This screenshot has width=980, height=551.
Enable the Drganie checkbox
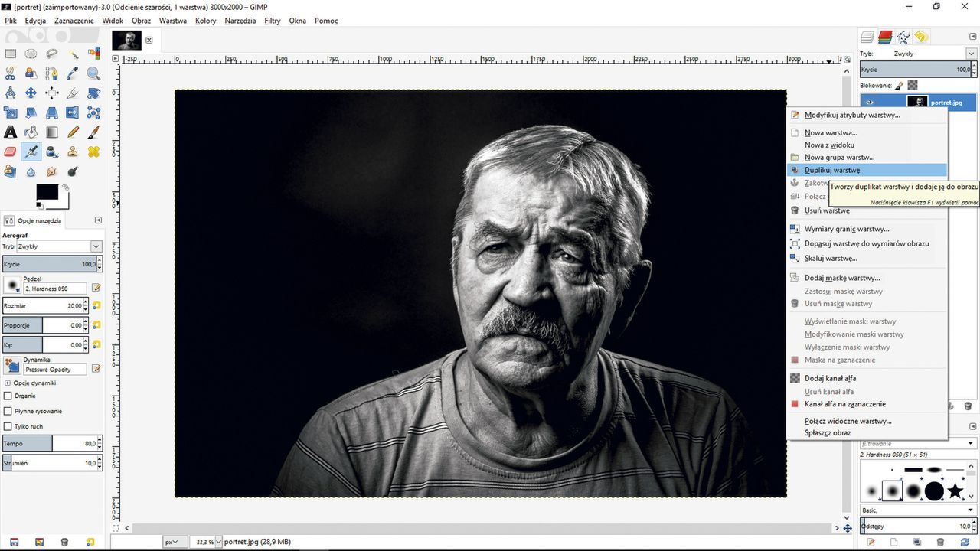[x=8, y=396]
